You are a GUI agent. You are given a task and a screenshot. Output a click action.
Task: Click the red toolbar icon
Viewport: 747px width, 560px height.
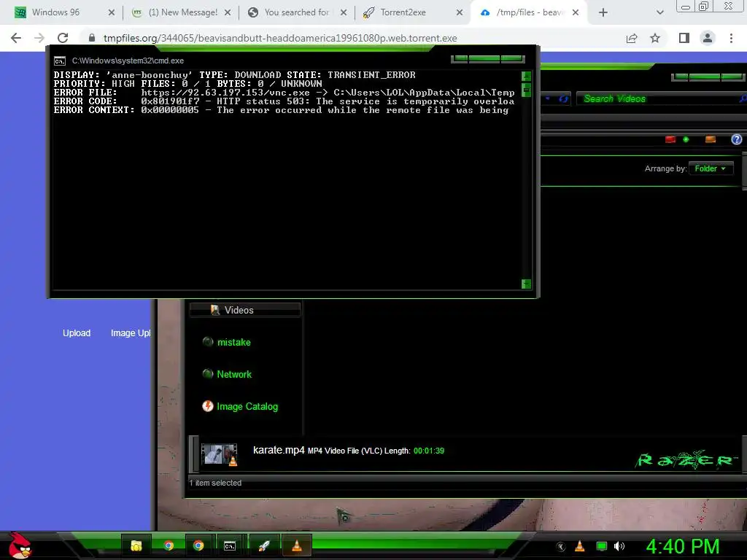[670, 139]
